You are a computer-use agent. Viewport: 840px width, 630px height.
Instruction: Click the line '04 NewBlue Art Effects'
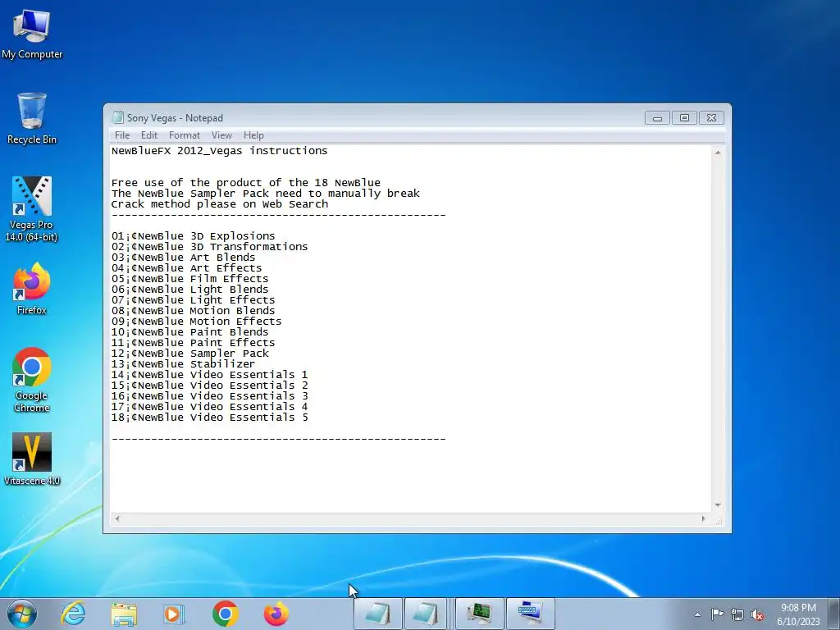click(186, 268)
